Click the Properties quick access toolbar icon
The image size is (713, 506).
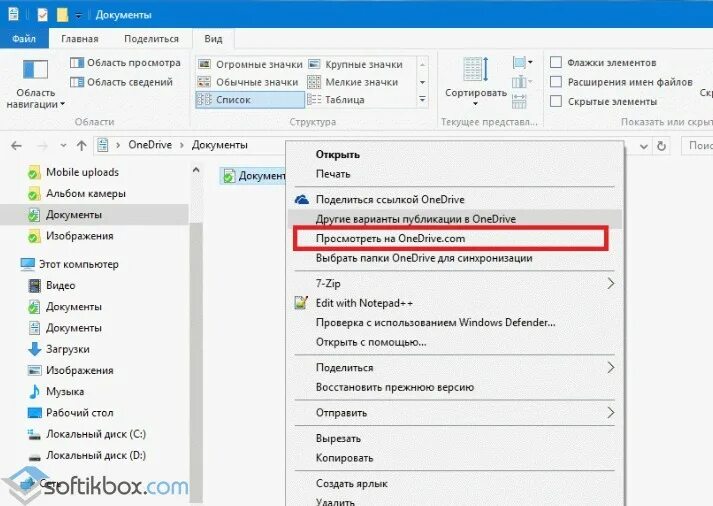point(42,15)
